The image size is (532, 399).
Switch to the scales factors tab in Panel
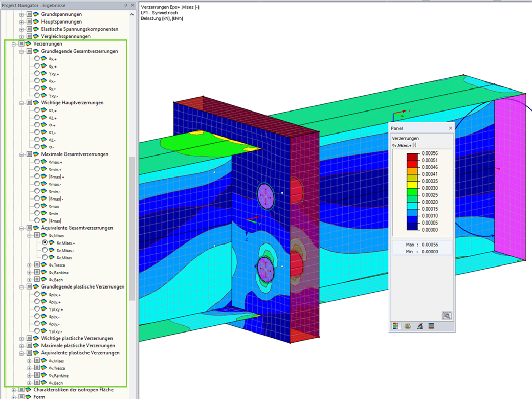(408, 326)
